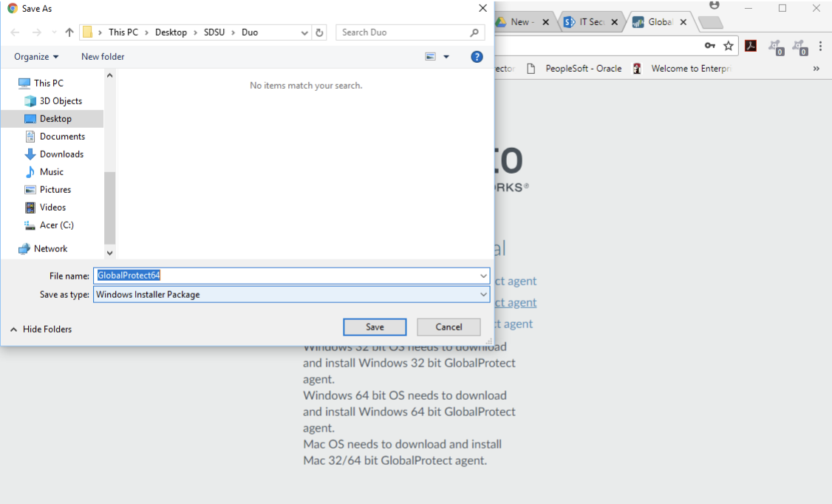This screenshot has height=504, width=832.
Task: Expand address bar history dropdown
Action: point(304,33)
